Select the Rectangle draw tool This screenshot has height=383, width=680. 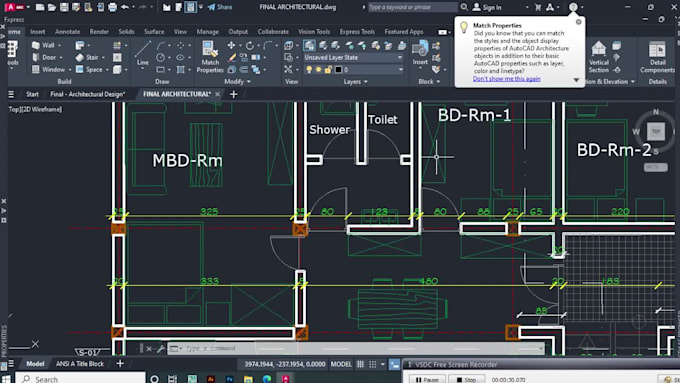pyautogui.click(x=160, y=69)
